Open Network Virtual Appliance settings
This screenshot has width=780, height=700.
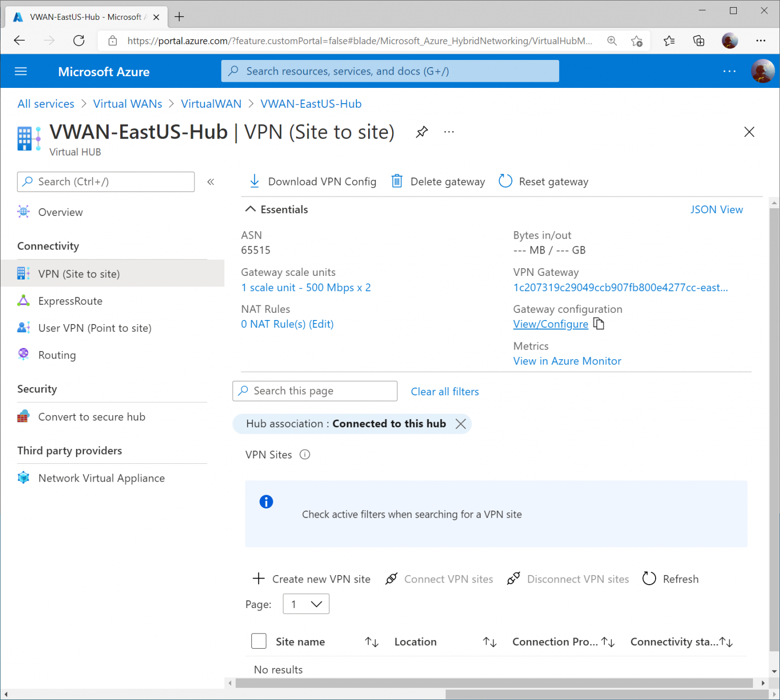(x=101, y=478)
